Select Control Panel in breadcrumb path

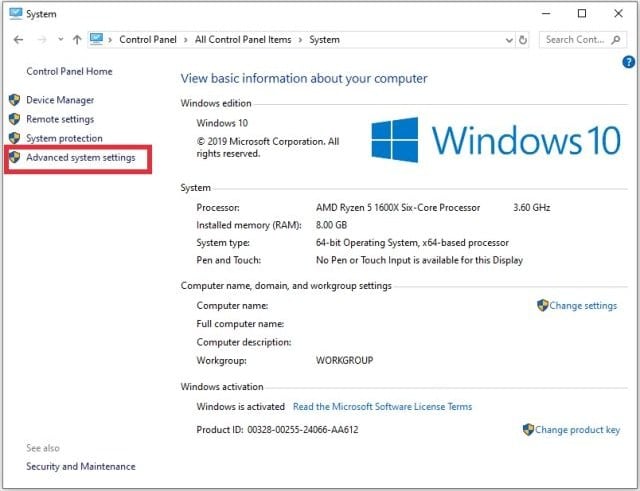click(148, 40)
